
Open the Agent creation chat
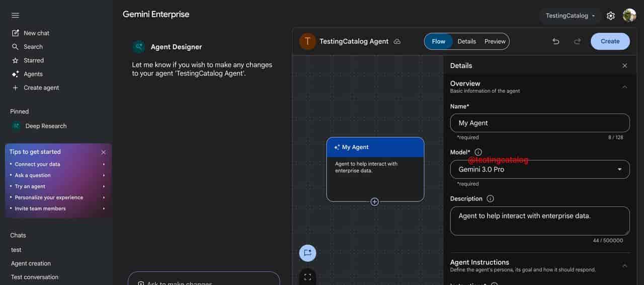31,263
